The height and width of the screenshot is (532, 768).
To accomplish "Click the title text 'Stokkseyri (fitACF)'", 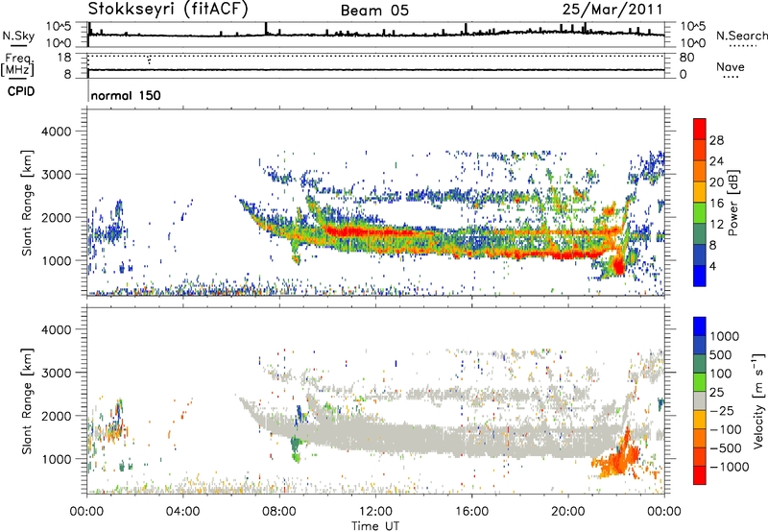I will pos(168,9).
